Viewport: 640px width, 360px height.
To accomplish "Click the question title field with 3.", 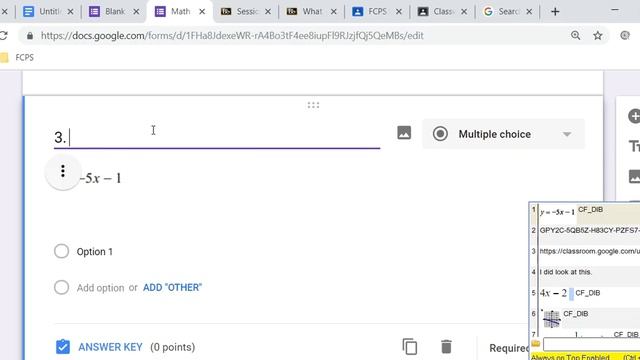I will (217, 138).
